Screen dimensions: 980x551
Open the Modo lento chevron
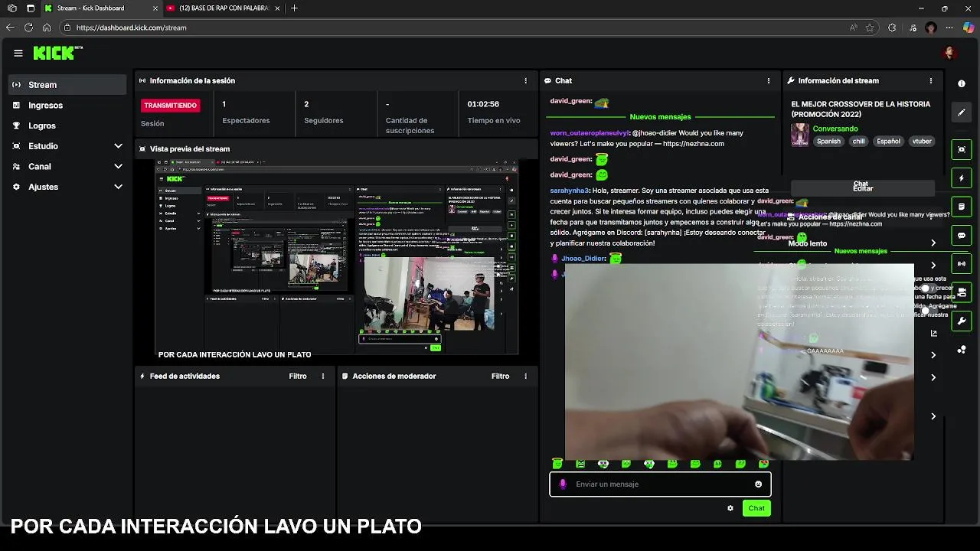933,243
